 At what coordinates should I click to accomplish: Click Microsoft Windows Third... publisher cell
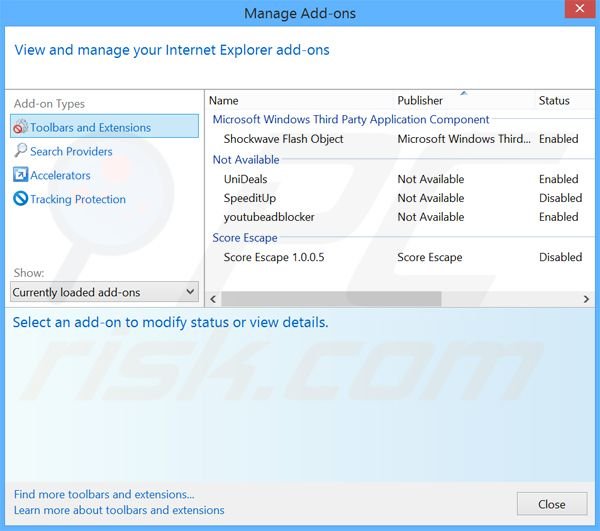click(464, 139)
